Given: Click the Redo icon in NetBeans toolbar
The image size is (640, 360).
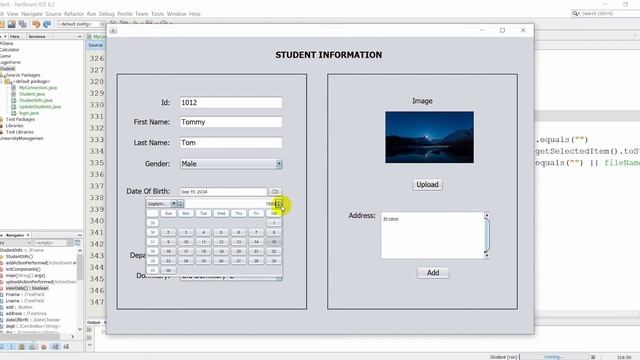Looking at the screenshot, I should pos(47,24).
